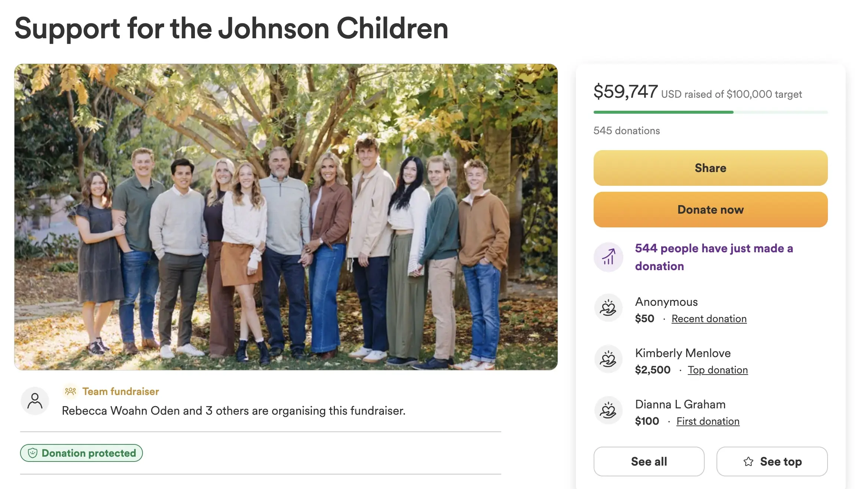Click the Donation protected badge

coord(81,453)
